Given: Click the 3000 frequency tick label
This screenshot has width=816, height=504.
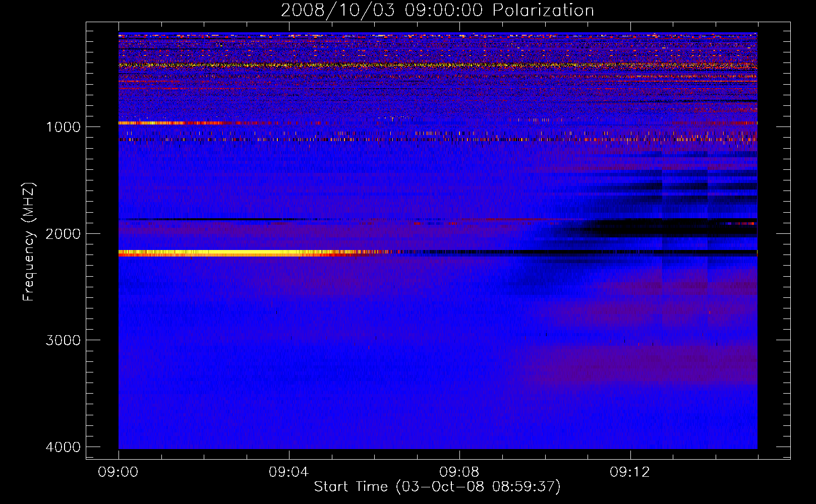Looking at the screenshot, I should (x=63, y=340).
